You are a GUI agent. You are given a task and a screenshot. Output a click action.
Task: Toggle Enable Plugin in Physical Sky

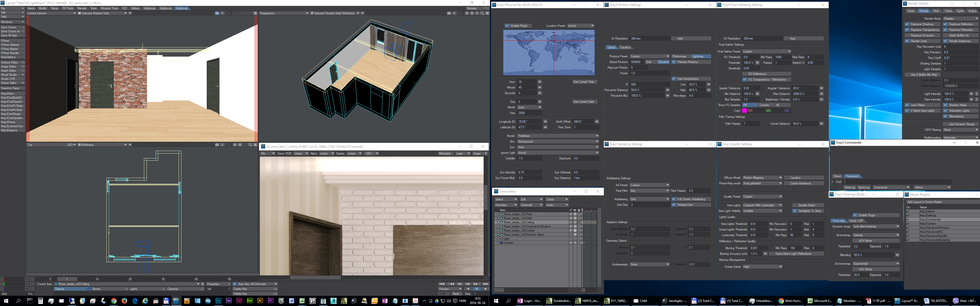[507, 26]
